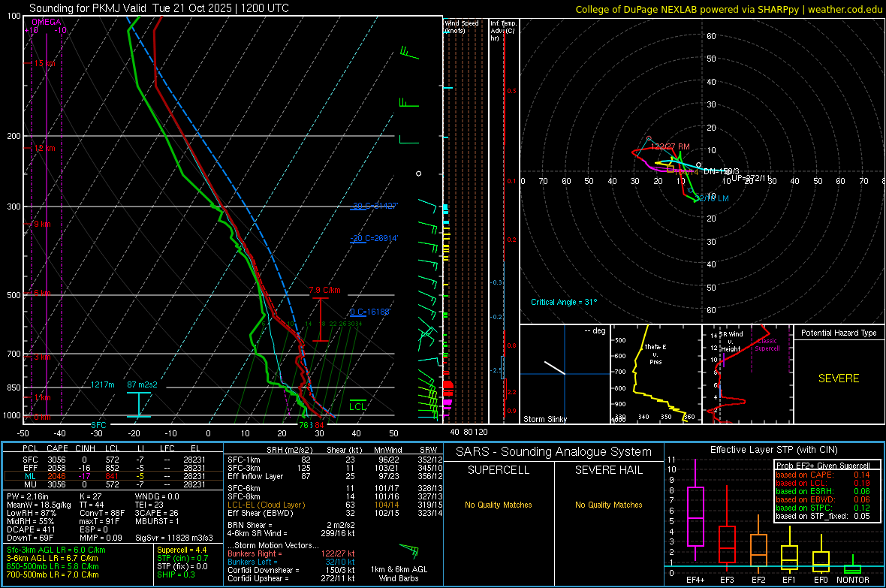
Task: Click the '15 km' height marker label
Action: (44, 63)
